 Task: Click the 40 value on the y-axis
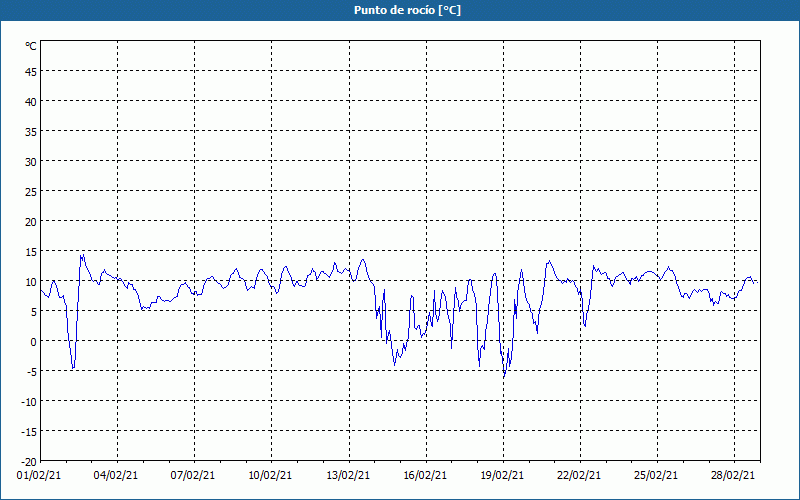[31, 102]
